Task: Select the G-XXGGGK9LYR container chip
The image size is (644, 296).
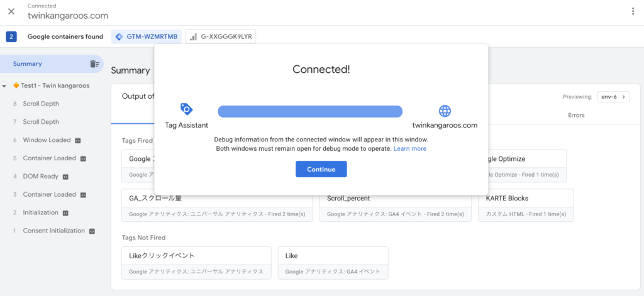Action: tap(221, 36)
